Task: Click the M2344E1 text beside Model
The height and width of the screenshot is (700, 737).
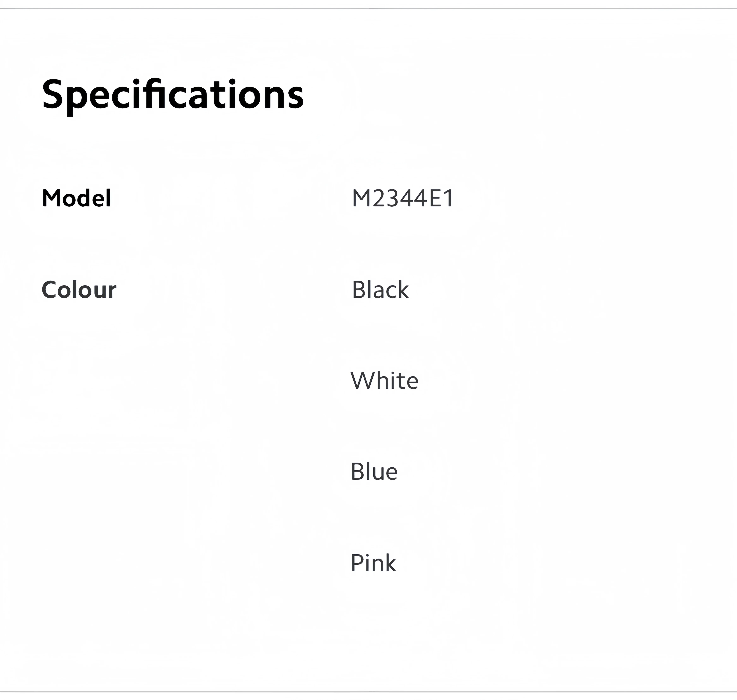Action: pyautogui.click(x=402, y=198)
